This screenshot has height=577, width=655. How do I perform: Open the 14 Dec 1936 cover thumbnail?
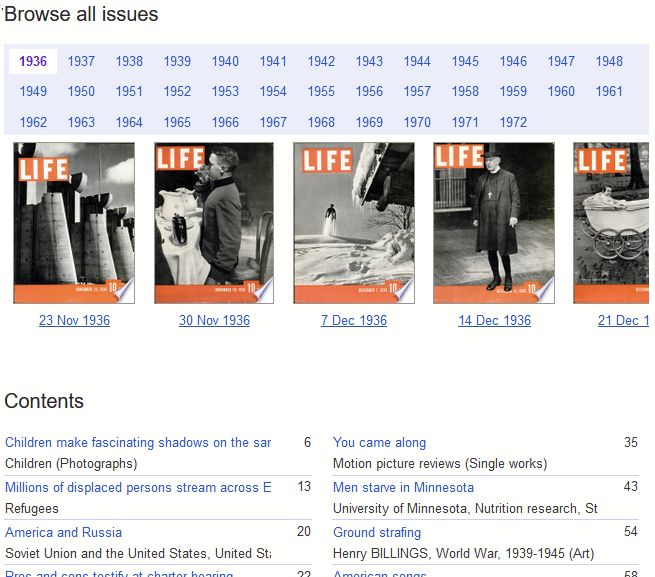click(x=494, y=223)
